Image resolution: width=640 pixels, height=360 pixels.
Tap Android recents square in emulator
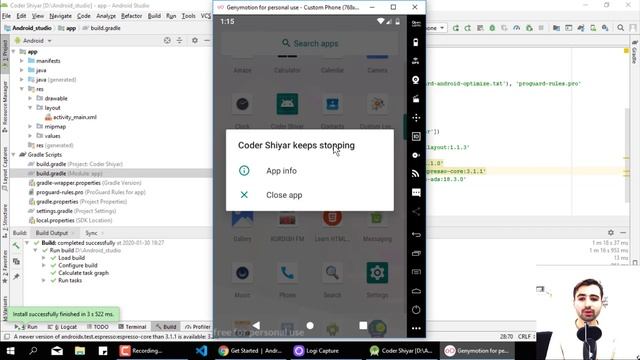(363, 325)
